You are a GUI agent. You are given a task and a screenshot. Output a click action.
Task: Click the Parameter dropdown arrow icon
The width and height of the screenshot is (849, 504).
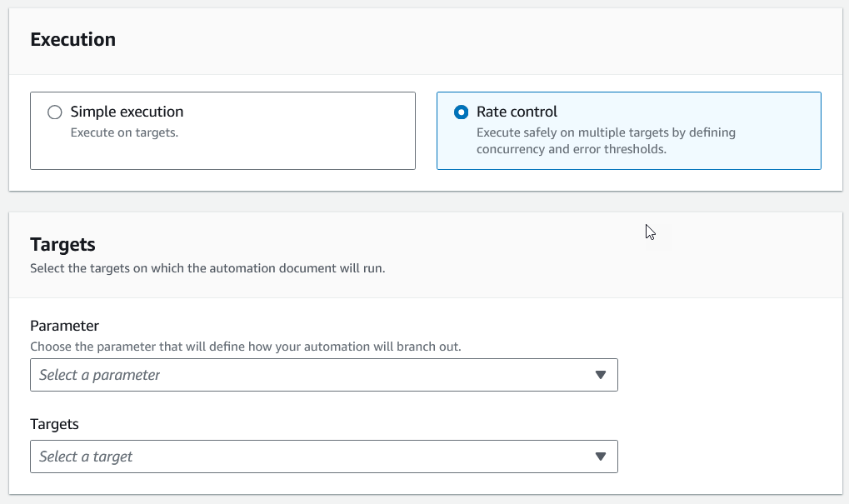click(x=600, y=375)
